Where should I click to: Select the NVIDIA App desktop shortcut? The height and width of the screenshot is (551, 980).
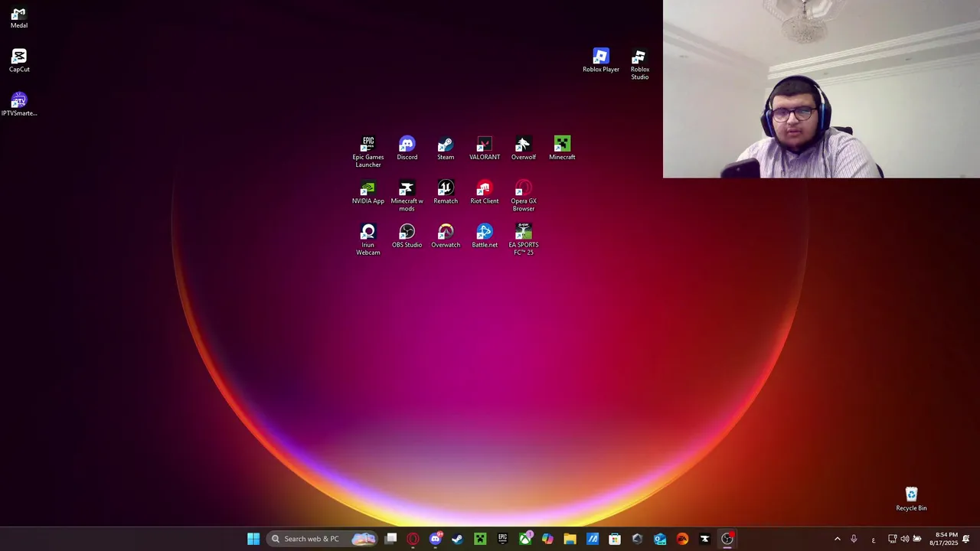[x=368, y=192]
